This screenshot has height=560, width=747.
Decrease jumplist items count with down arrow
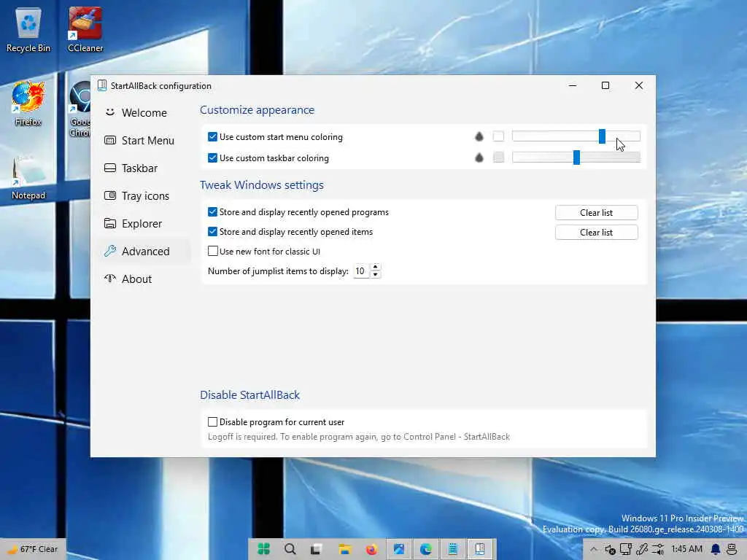click(x=376, y=275)
